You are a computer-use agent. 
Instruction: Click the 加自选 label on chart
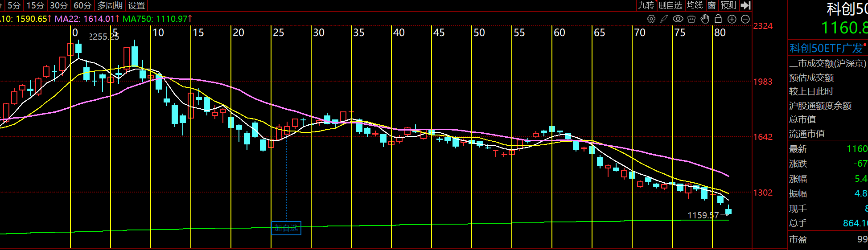[x=286, y=228]
